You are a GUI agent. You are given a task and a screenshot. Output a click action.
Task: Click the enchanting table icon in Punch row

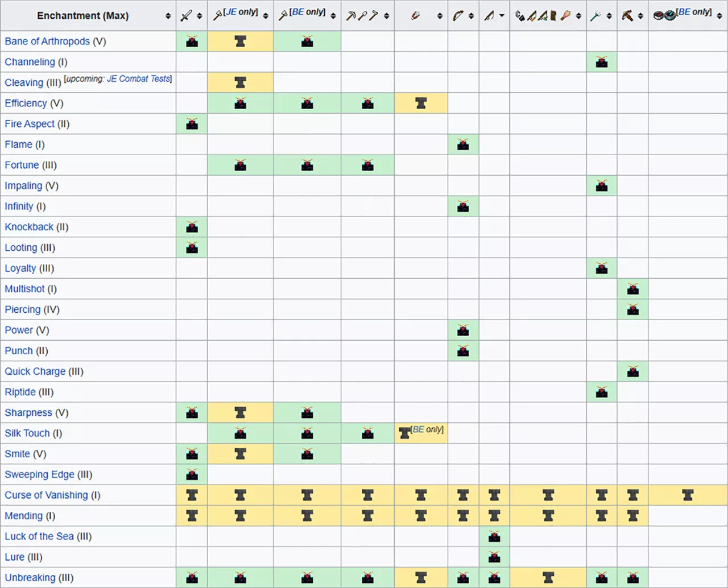click(x=463, y=351)
